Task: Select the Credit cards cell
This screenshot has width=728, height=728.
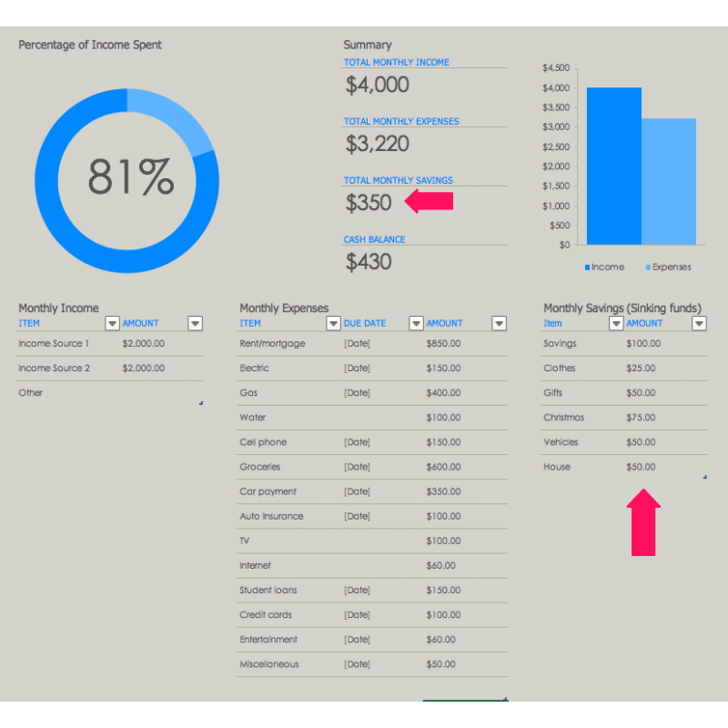Action: pos(266,614)
